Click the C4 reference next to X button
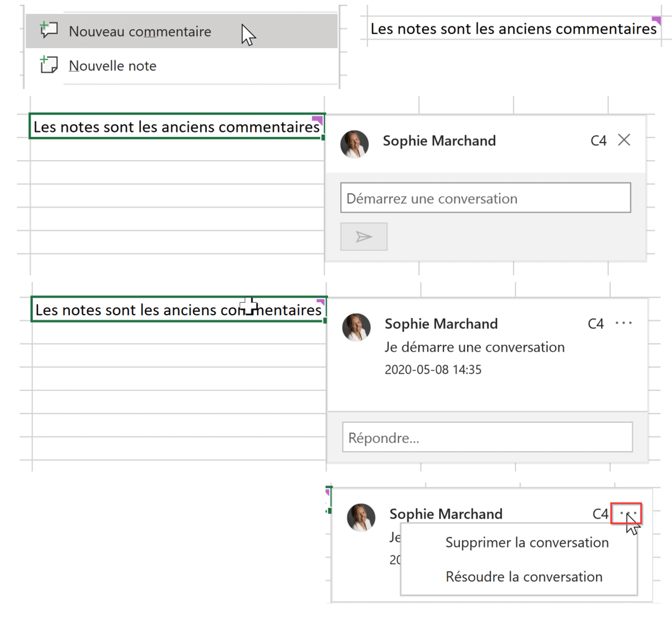 tap(598, 141)
